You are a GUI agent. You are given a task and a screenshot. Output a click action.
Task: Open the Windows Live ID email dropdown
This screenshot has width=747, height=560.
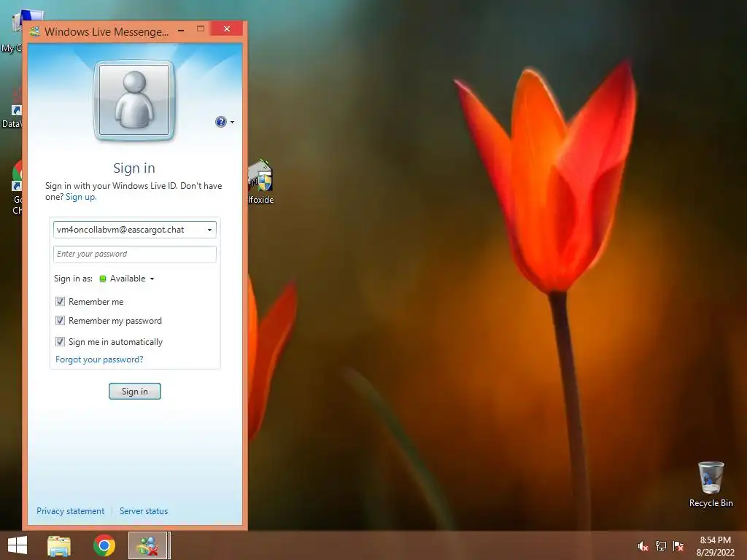coord(209,230)
